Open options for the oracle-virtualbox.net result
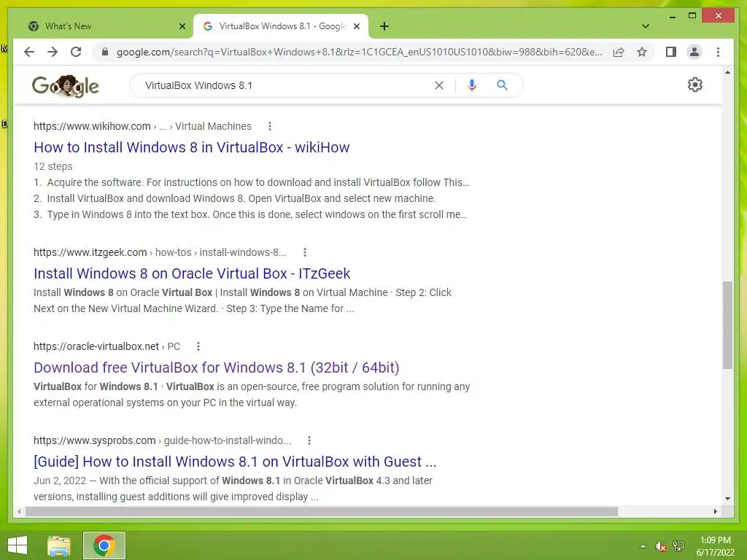The height and width of the screenshot is (560, 747). [x=198, y=346]
